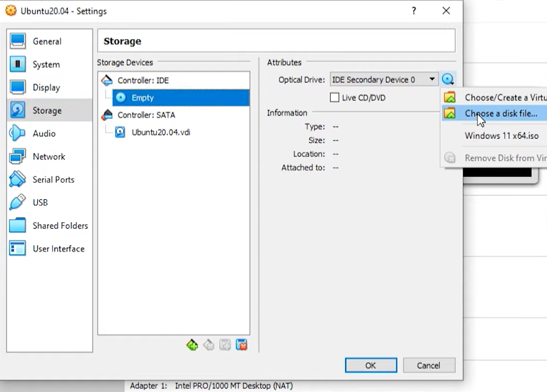This screenshot has width=547, height=392.
Task: Click the Ubuntu20.04.vdi hard disk icon
Action: click(x=120, y=132)
